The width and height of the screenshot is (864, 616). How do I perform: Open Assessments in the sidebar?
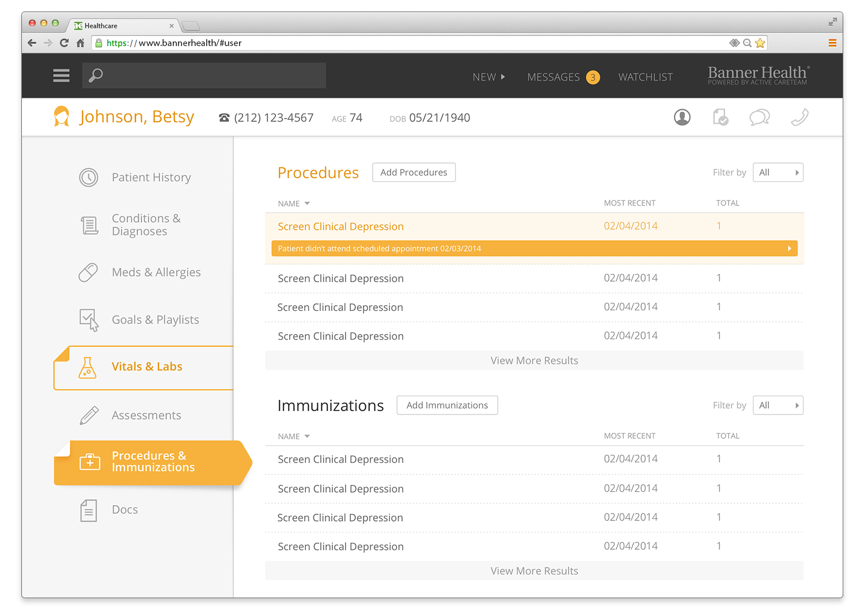click(x=146, y=415)
